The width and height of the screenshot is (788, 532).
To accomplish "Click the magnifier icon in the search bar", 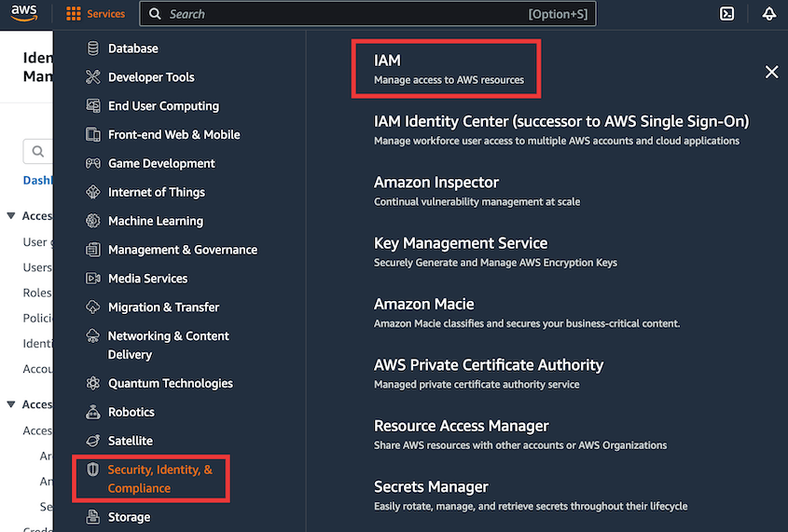I will click(156, 14).
